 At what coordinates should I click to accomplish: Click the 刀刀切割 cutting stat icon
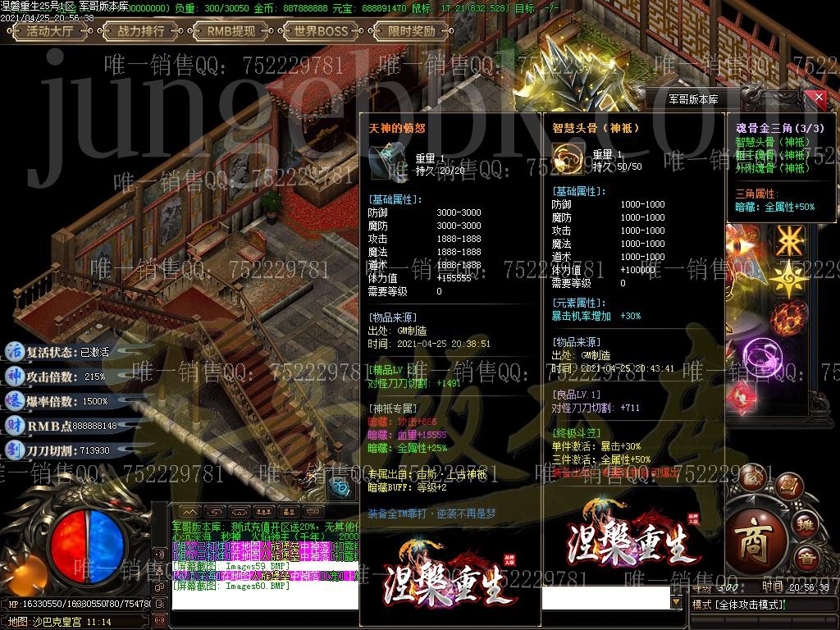click(x=14, y=450)
